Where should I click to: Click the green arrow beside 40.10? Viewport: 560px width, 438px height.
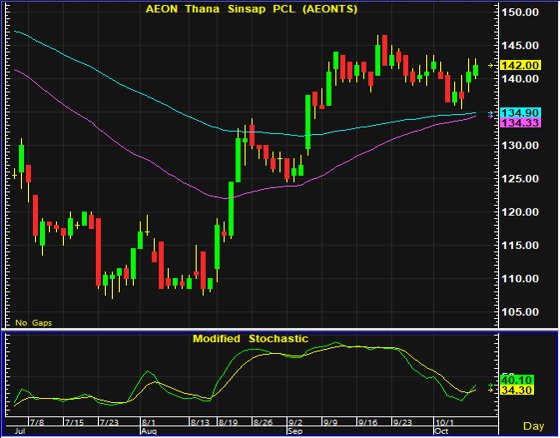pos(491,385)
